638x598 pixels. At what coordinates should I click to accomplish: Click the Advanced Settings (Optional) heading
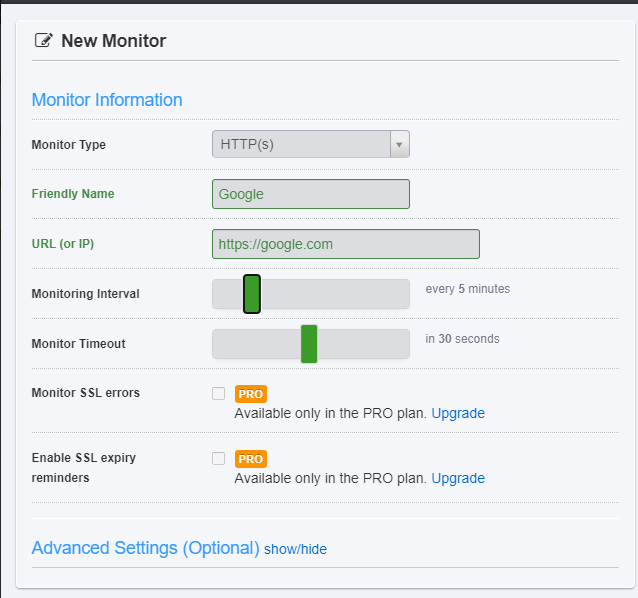pos(145,548)
